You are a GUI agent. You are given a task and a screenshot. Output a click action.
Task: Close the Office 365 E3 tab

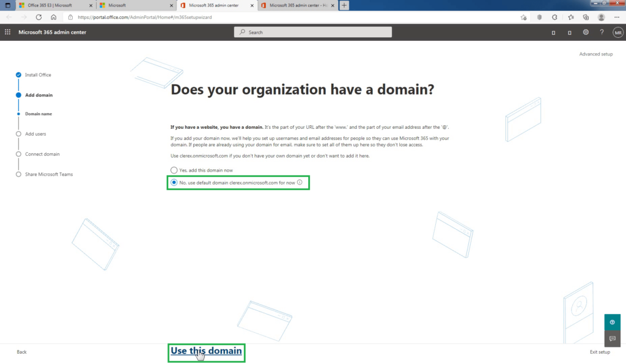tap(90, 5)
